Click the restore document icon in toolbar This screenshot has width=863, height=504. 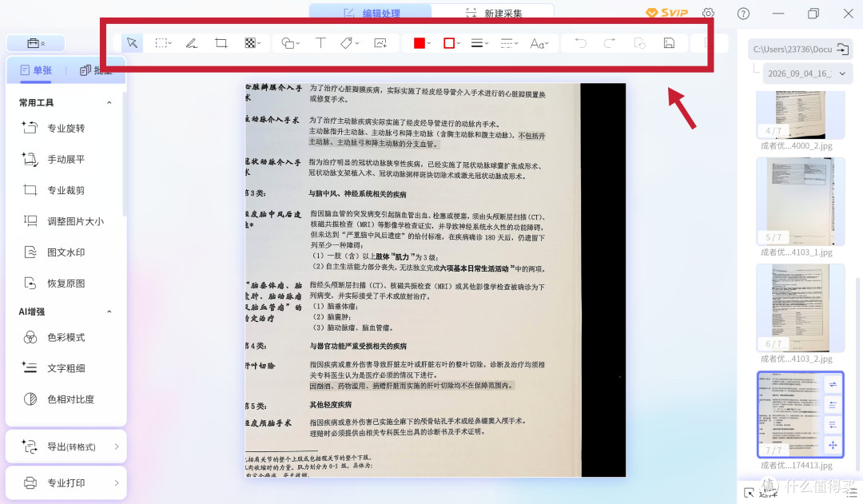(x=639, y=43)
